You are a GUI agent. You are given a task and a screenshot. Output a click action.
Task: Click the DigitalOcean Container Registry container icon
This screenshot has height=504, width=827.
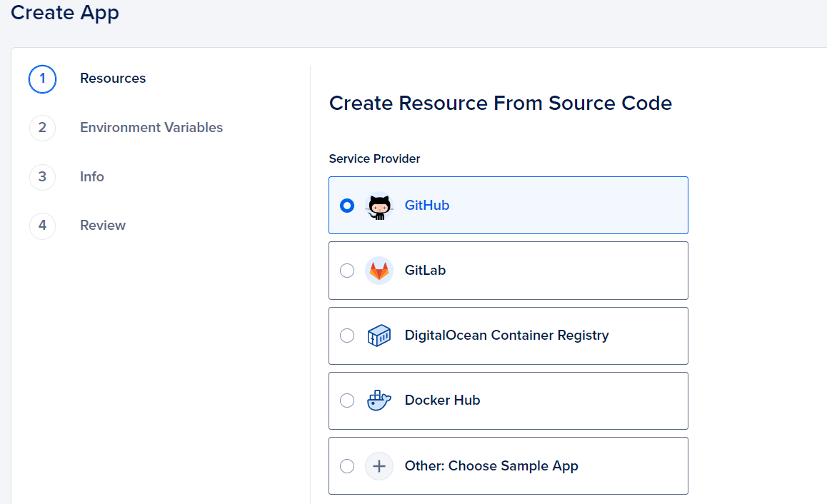click(x=379, y=336)
